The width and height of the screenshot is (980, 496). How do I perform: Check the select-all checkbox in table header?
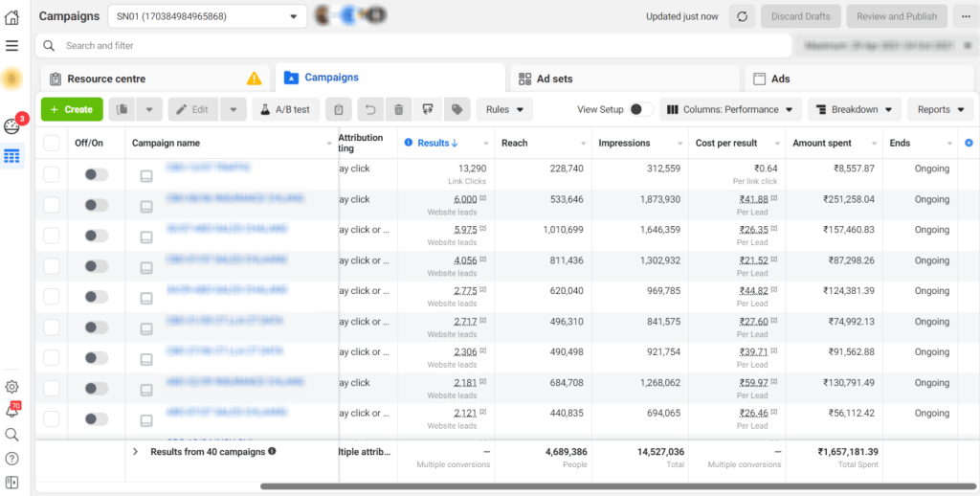pos(52,143)
